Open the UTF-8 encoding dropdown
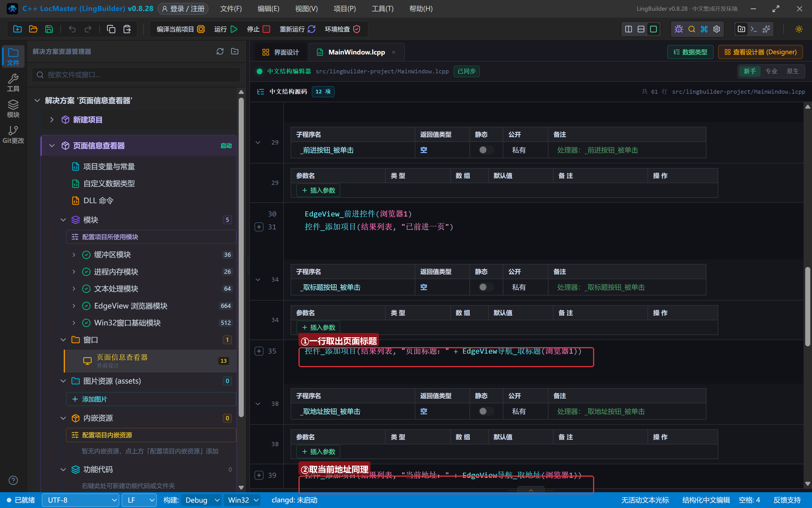 [81, 500]
